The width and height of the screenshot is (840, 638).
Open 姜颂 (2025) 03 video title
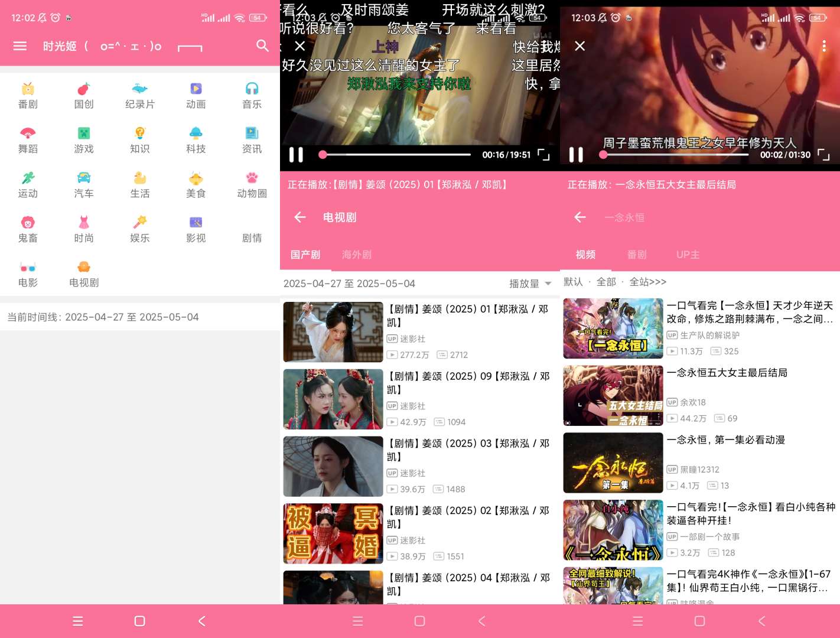(x=468, y=450)
